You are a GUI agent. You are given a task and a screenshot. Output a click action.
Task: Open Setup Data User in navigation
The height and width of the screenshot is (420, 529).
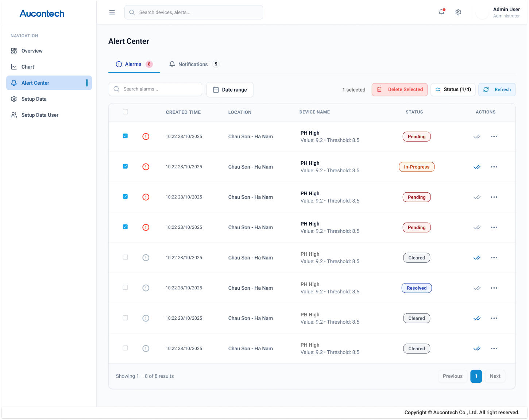coord(40,115)
